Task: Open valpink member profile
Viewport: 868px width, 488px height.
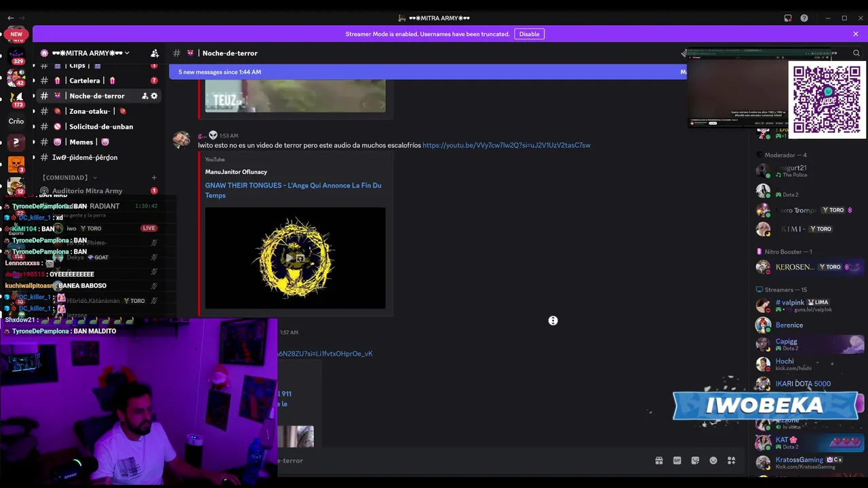Action: point(809,306)
